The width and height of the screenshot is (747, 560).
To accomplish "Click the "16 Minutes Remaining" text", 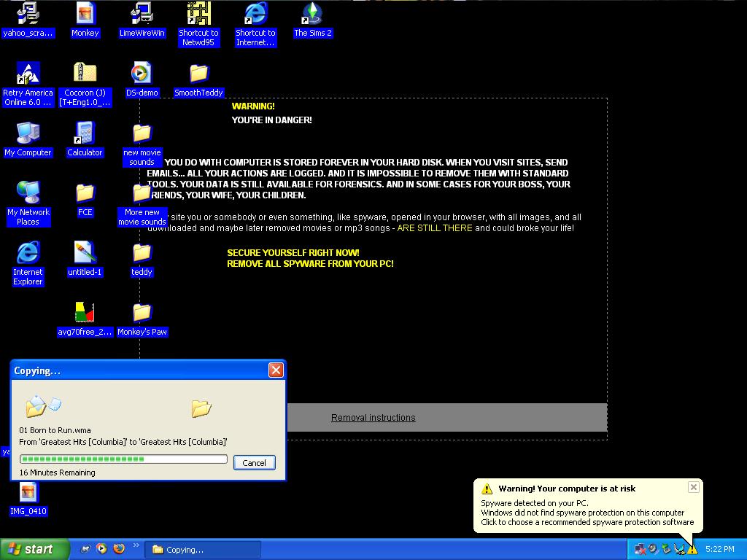I will (x=57, y=472).
